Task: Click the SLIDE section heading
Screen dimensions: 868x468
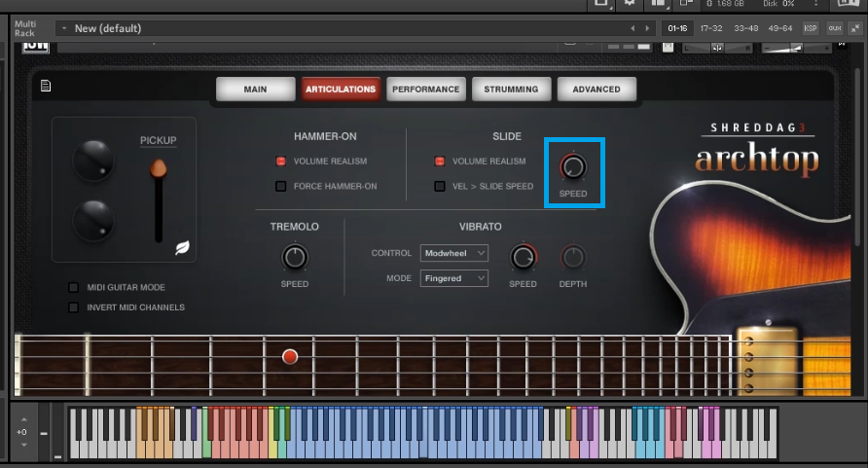Action: [x=507, y=136]
